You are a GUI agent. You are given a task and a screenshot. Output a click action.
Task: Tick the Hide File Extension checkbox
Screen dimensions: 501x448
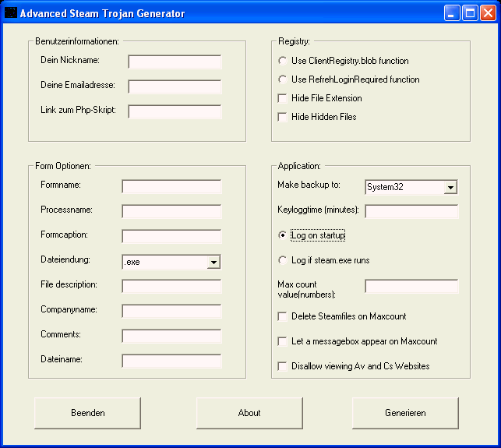(x=282, y=98)
